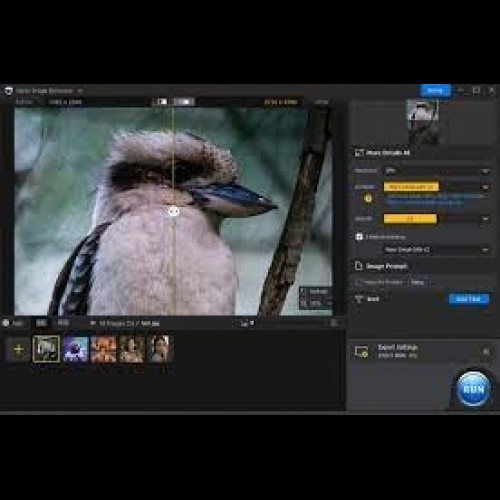Click the yellow plus add-image button
Viewport: 500px width, 500px height.
(18, 349)
